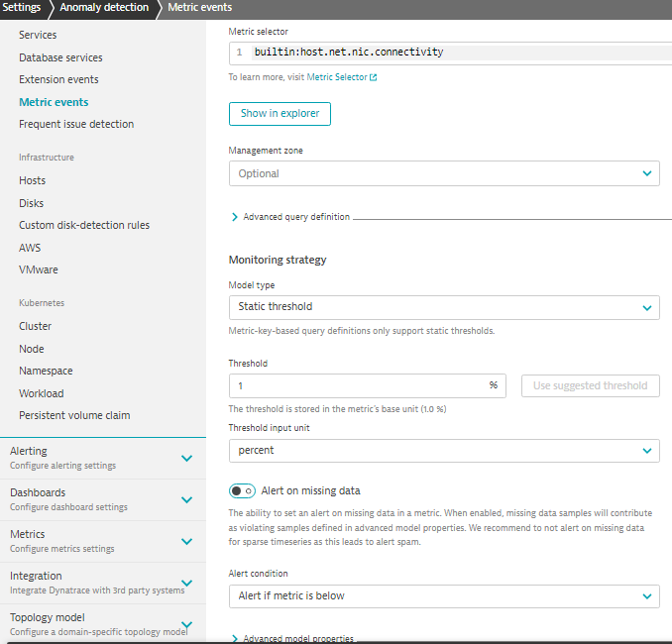Screen dimensions: 672x644
Task: Click the Show in explorer button
Action: pyautogui.click(x=280, y=114)
